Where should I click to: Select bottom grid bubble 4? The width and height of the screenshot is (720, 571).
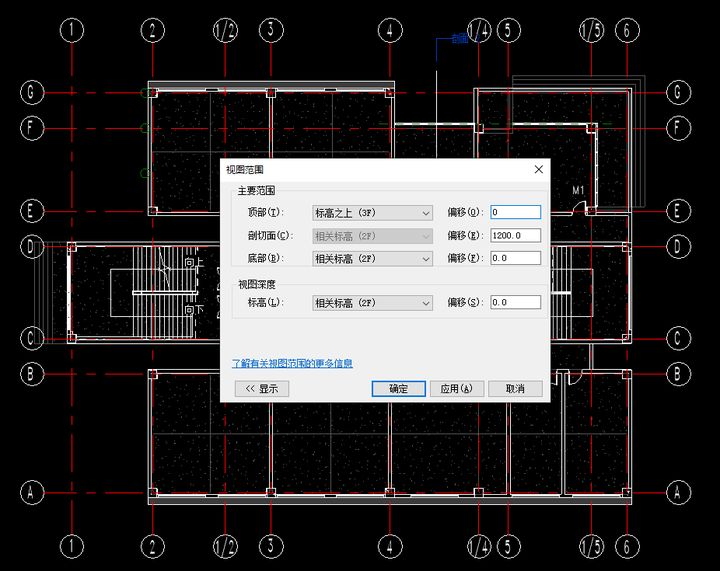[390, 546]
